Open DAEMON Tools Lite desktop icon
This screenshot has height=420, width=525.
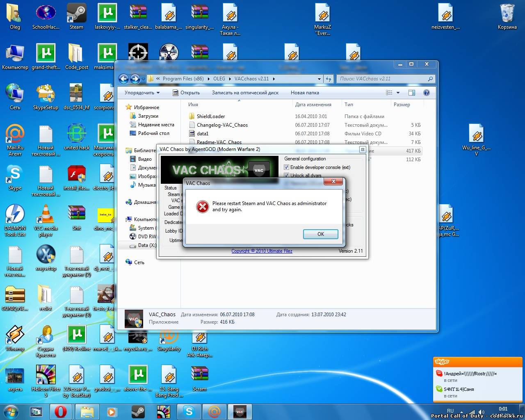point(15,221)
